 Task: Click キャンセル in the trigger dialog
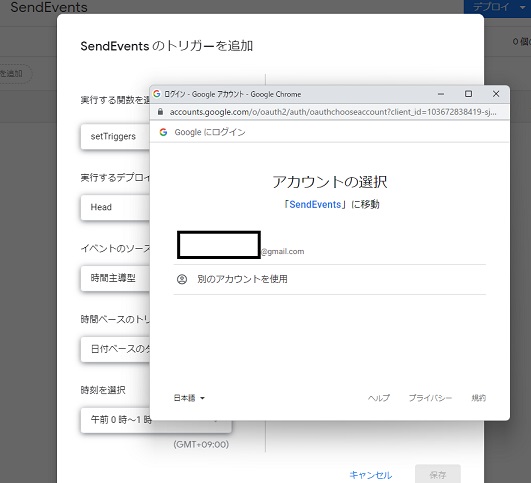[x=370, y=475]
